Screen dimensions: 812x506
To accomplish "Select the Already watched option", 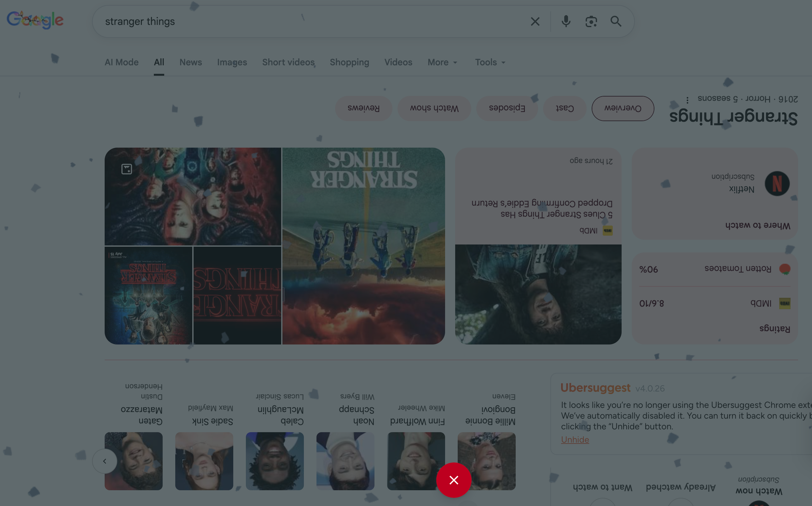I will (681, 487).
